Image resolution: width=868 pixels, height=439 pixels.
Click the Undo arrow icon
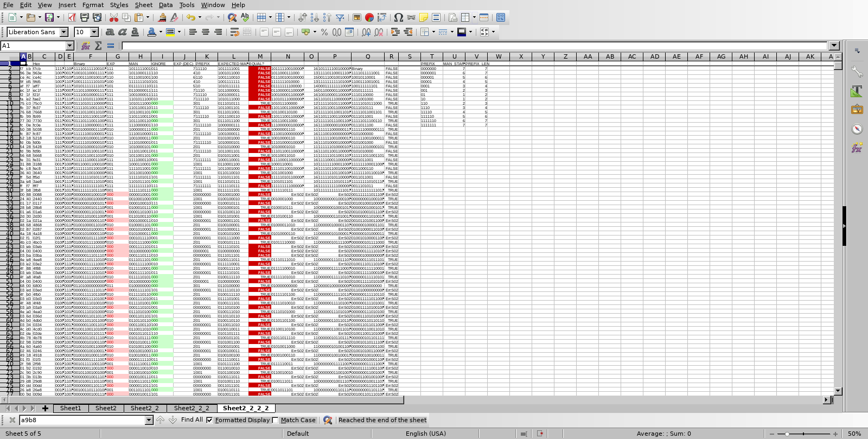[190, 17]
